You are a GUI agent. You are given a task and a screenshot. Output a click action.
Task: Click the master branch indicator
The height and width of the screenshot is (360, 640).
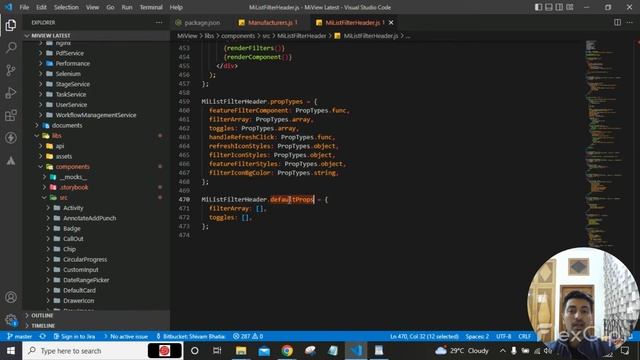point(20,336)
